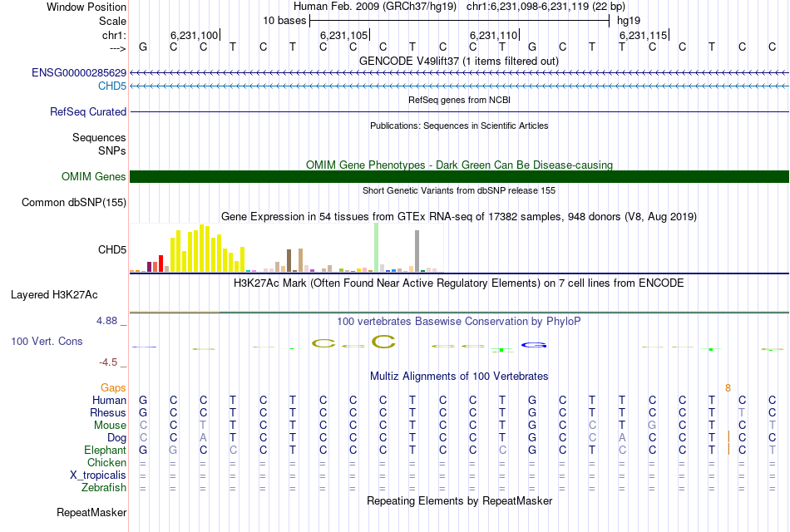Click the "RefSeq genes from NCBI" title

click(459, 100)
